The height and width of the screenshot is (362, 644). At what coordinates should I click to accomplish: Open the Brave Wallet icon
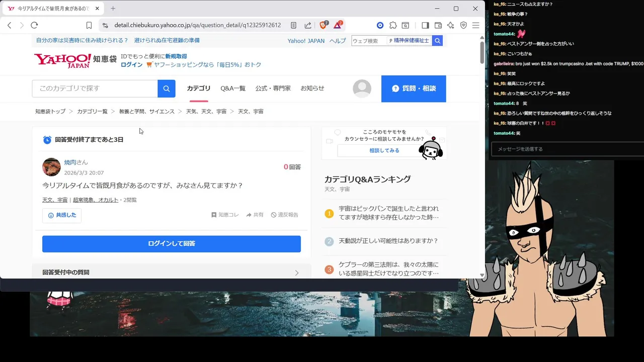[x=438, y=25]
